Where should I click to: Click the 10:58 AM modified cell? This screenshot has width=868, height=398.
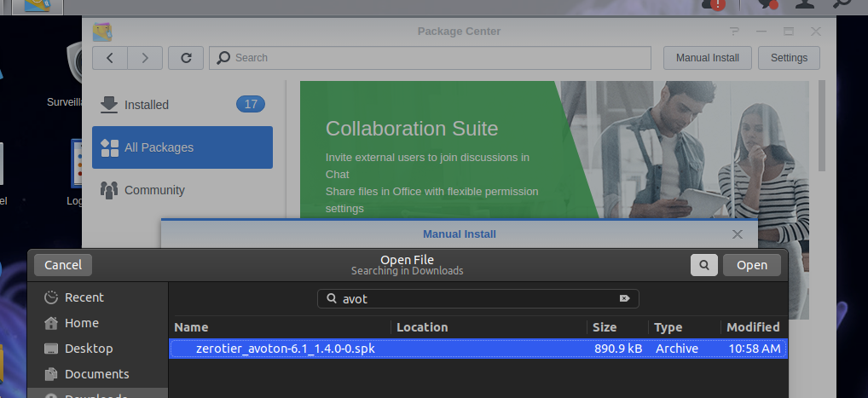click(754, 349)
